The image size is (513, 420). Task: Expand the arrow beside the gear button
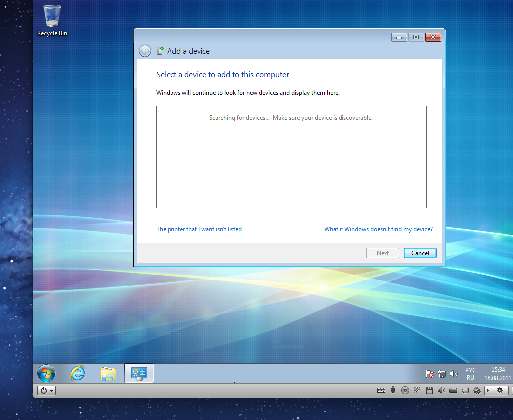click(488, 390)
